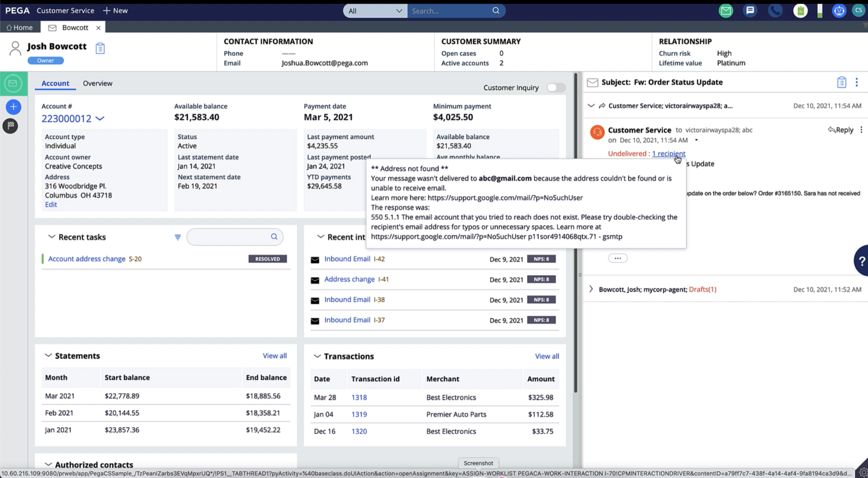This screenshot has height=478, width=868.
Task: Open email subject three-dot options menu
Action: pos(857,82)
